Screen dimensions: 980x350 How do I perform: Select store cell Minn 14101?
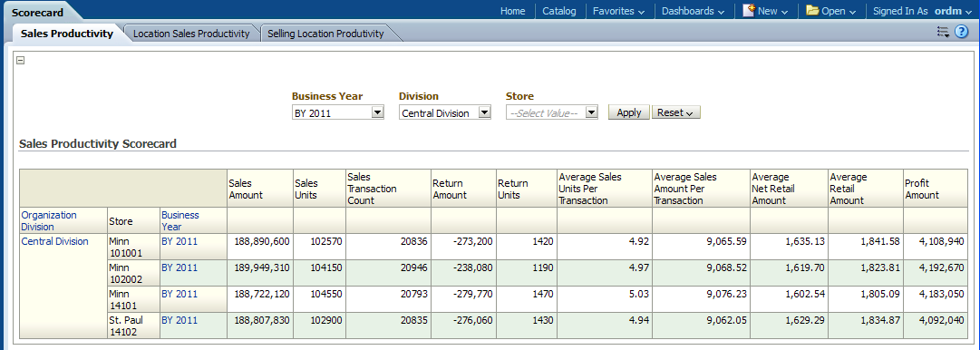tap(134, 299)
